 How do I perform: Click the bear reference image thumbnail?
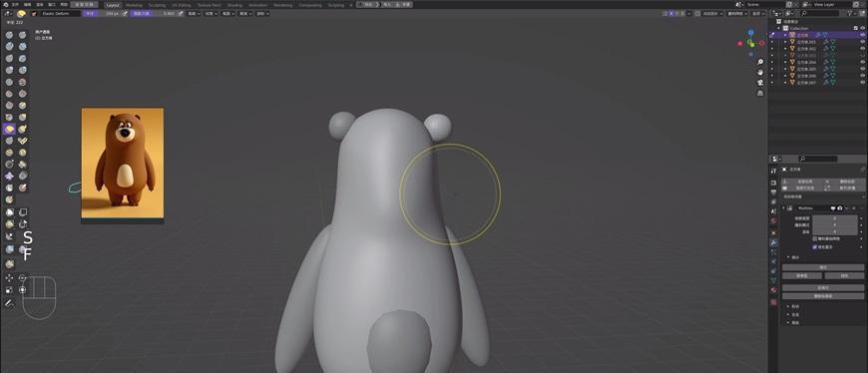coord(123,164)
